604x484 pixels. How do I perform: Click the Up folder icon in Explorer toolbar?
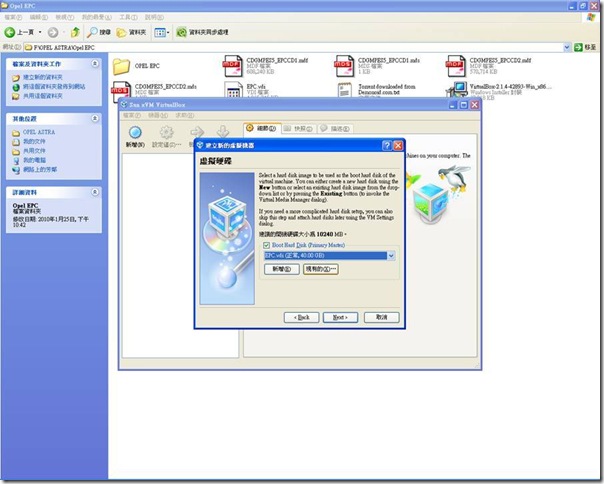coord(76,32)
